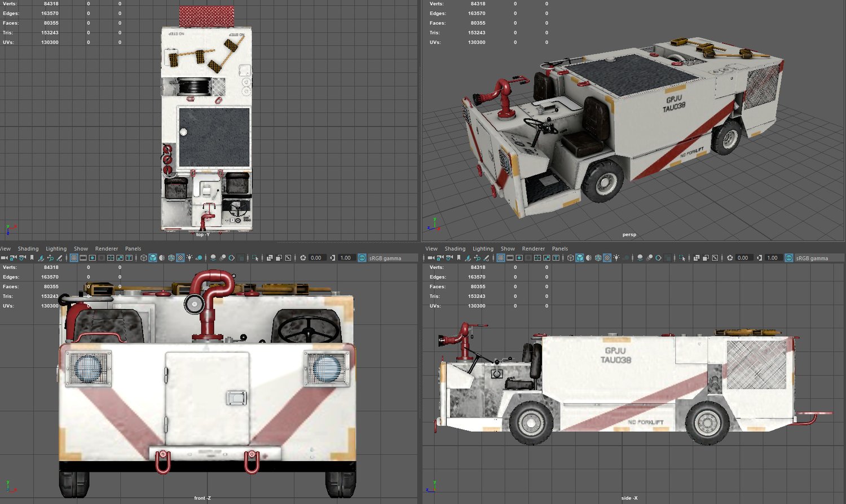Enable Film Gate in side view toolbar
846x504 pixels.
coord(510,258)
